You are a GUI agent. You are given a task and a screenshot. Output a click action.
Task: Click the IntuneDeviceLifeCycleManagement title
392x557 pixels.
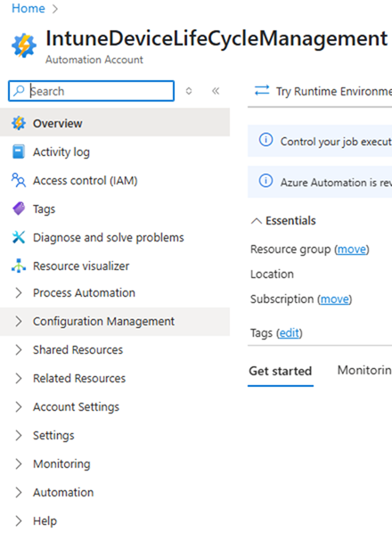coord(216,38)
